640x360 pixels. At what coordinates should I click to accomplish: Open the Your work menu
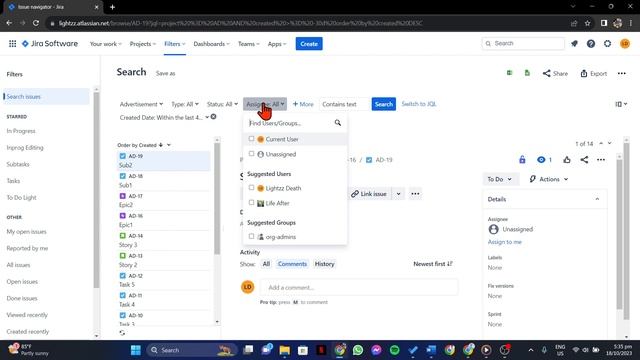105,44
